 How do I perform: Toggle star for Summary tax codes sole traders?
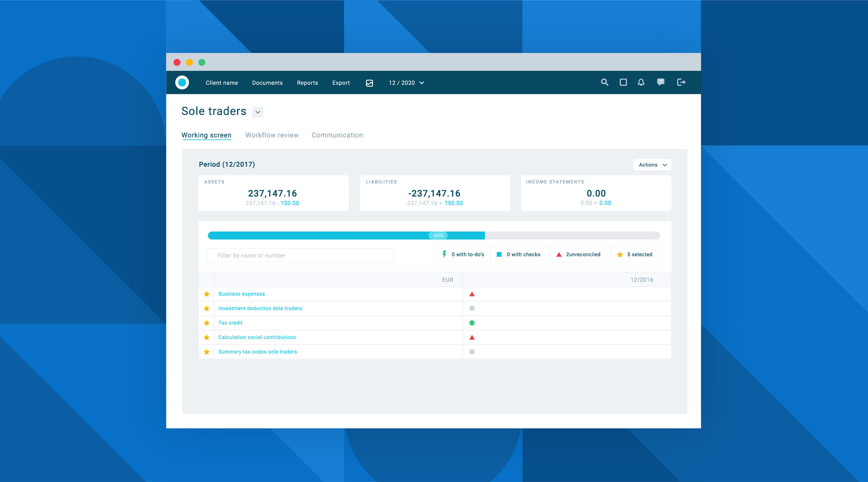coord(207,352)
